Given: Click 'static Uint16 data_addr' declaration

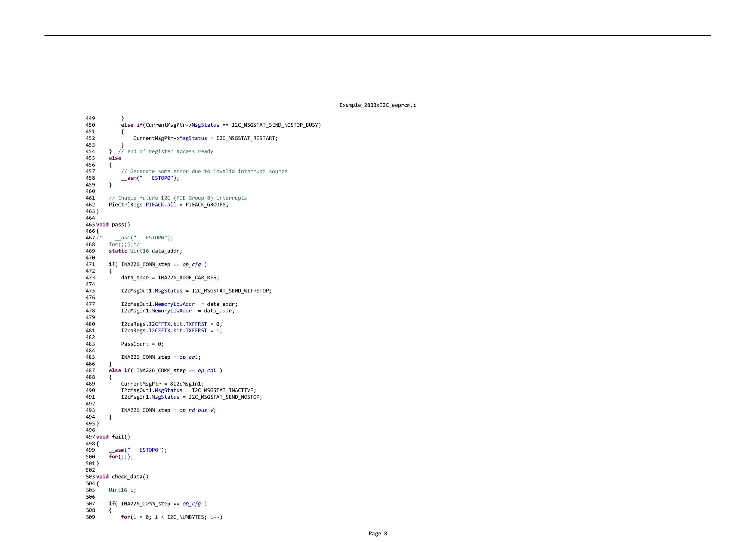Looking at the screenshot, I should pyautogui.click(x=145, y=251).
